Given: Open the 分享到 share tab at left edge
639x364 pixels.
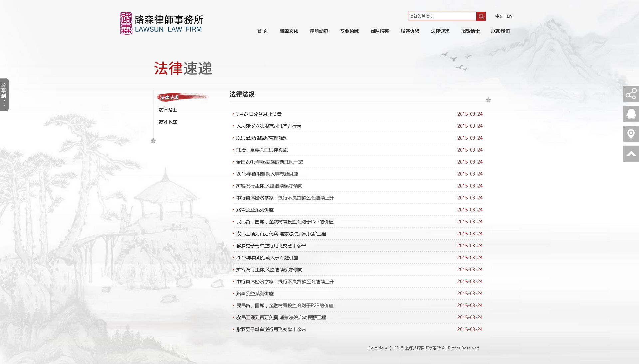Looking at the screenshot, I should coord(4,95).
